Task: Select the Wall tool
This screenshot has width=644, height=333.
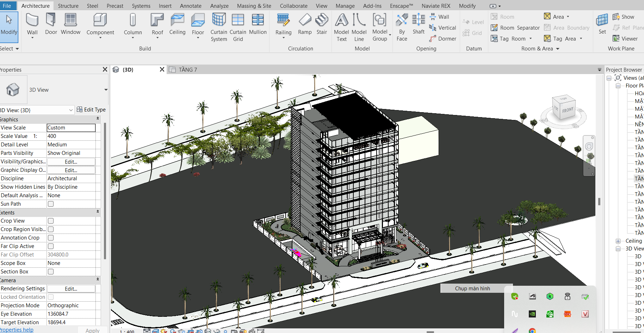Action: pyautogui.click(x=32, y=25)
